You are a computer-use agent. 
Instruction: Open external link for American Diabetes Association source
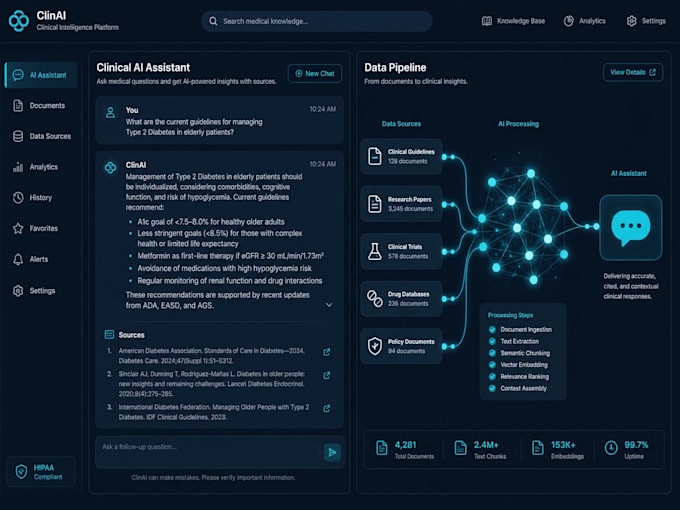(327, 352)
